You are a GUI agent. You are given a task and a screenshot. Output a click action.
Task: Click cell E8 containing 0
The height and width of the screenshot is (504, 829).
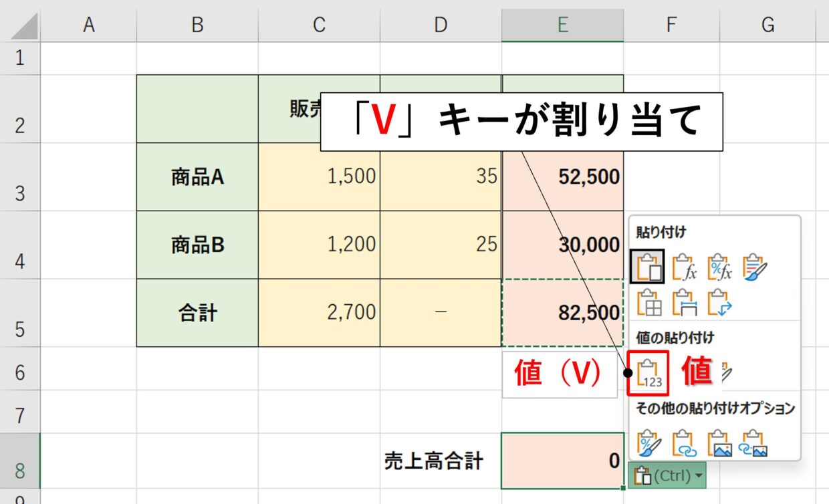(x=562, y=461)
